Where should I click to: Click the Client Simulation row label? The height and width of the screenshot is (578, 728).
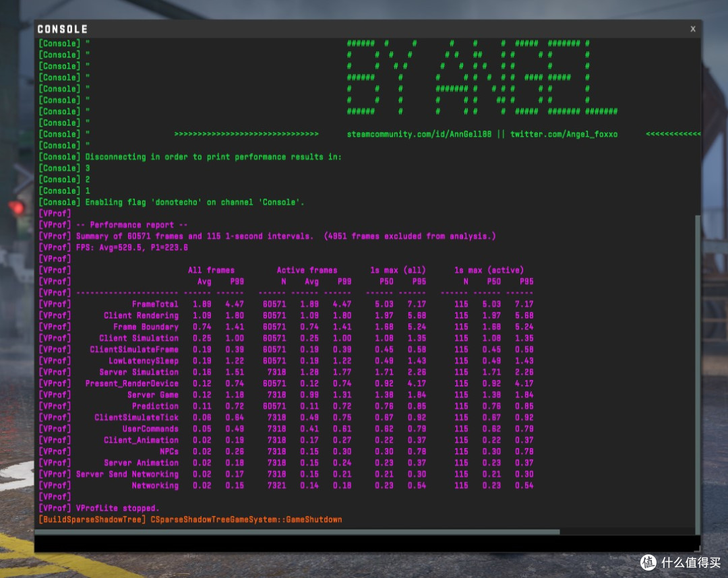pyautogui.click(x=139, y=338)
